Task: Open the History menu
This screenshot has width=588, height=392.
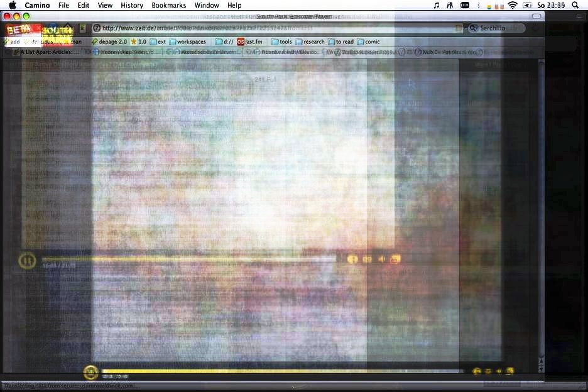Action: click(132, 5)
